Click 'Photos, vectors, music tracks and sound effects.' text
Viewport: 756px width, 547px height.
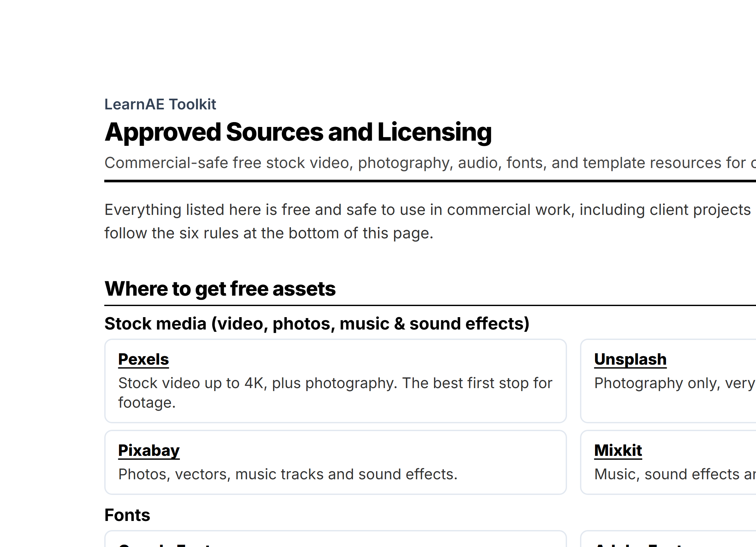pyautogui.click(x=288, y=474)
